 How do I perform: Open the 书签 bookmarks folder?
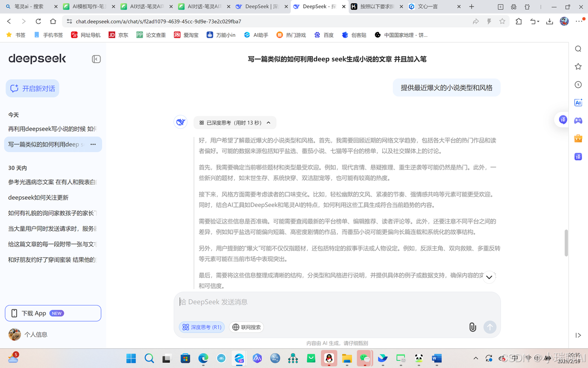16,35
